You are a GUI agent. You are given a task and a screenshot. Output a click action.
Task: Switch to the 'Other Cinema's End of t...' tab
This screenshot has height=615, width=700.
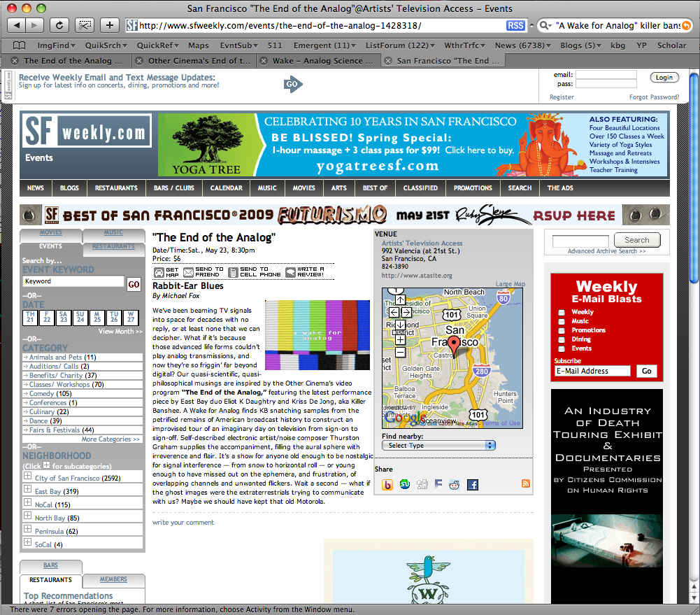point(194,61)
